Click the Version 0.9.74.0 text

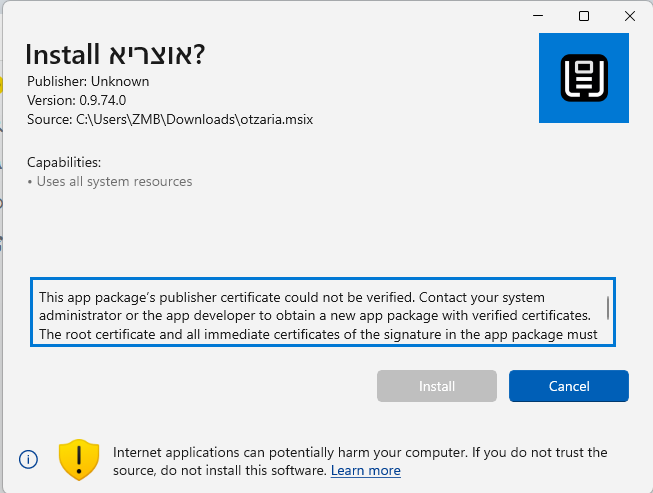(x=77, y=100)
